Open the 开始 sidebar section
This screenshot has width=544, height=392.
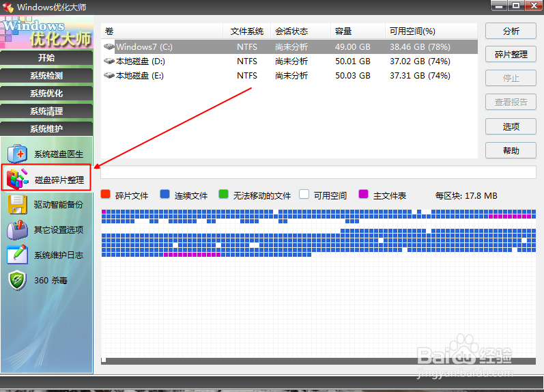[46, 57]
